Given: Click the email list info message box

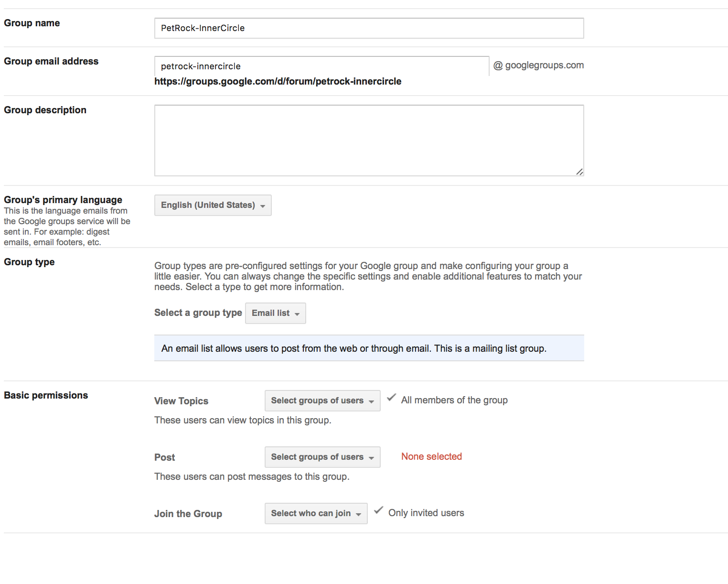Looking at the screenshot, I should (x=369, y=348).
